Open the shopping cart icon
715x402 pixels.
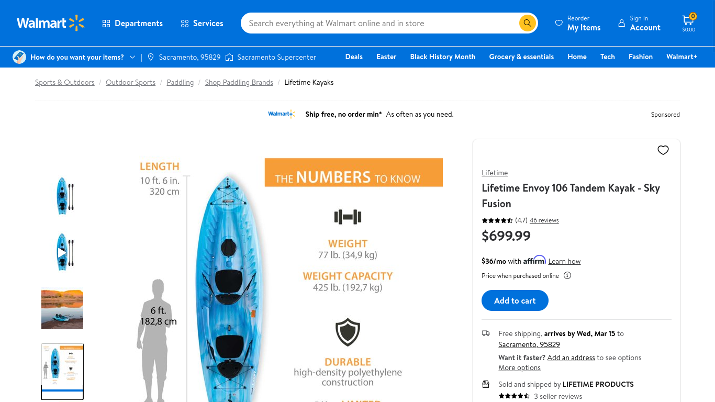click(x=689, y=21)
